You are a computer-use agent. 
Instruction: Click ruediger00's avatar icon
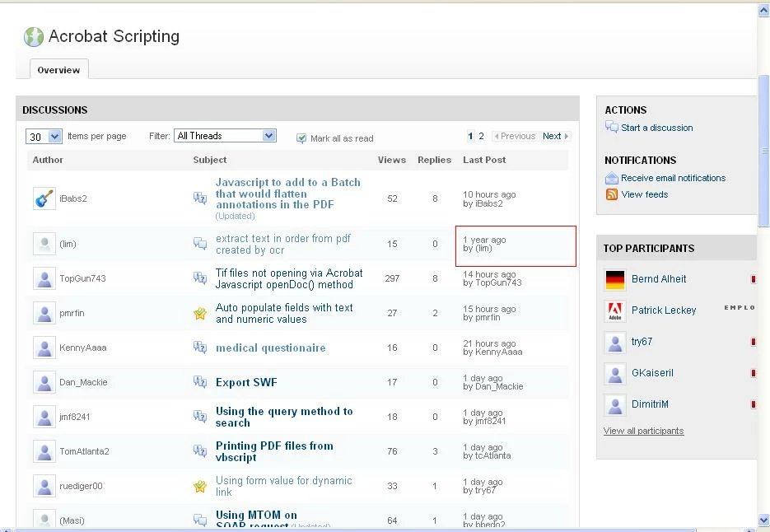pyautogui.click(x=44, y=487)
